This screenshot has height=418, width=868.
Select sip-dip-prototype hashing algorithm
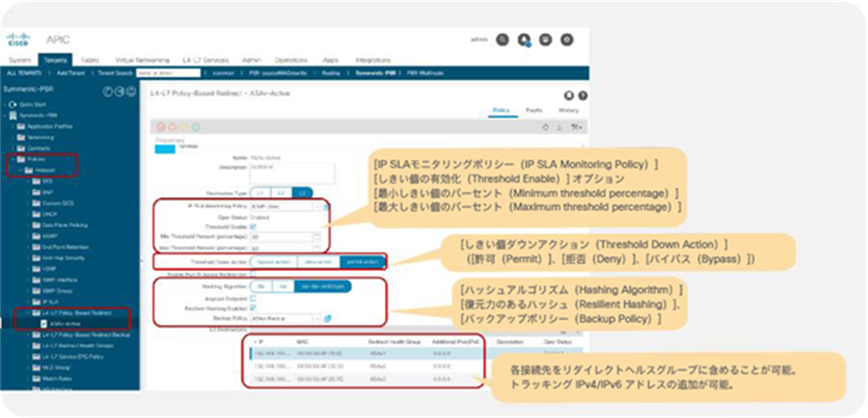[x=321, y=286]
